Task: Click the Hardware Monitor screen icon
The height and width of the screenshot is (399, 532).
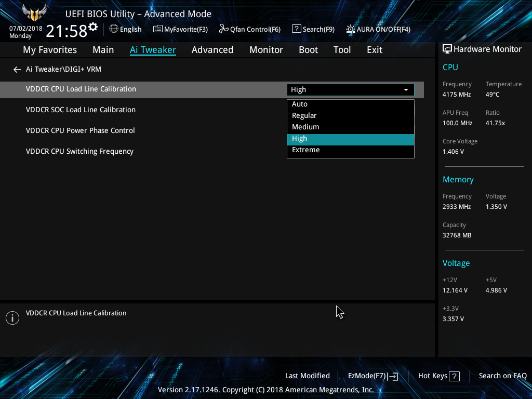Action: [447, 49]
